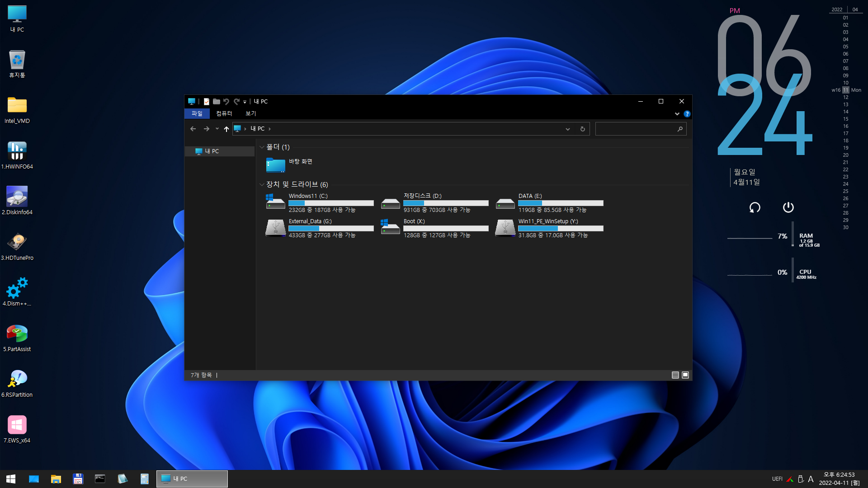Open the 내 PC desktop icon
This screenshot has width=868, height=488.
[x=17, y=19]
